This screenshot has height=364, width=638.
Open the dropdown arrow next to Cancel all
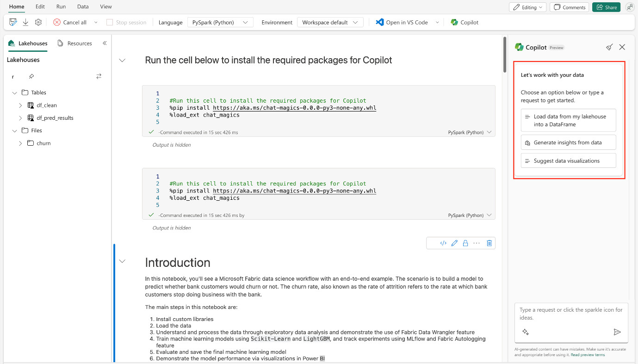point(96,22)
